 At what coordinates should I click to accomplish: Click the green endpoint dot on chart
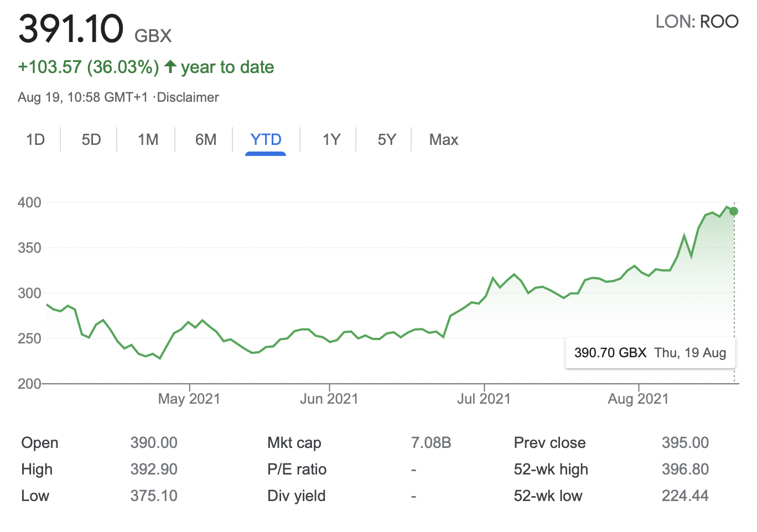[734, 211]
